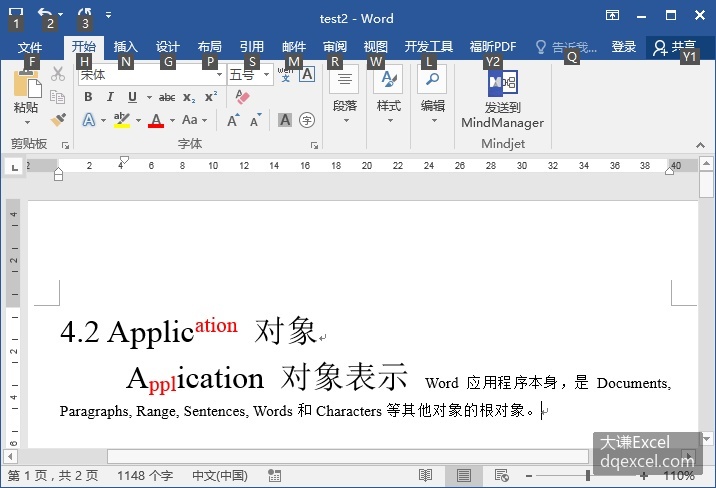The image size is (716, 488).
Task: Click the Undo arrow icon
Action: tap(45, 14)
